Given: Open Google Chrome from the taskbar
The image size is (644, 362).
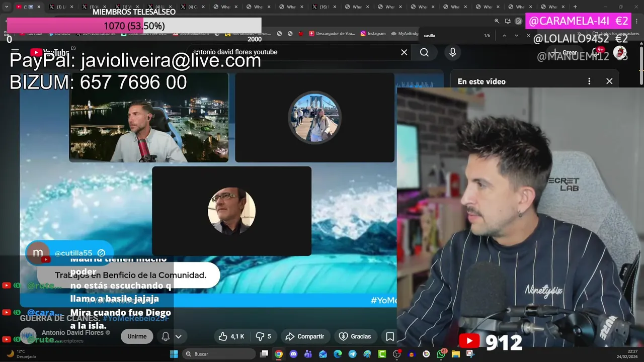Looking at the screenshot, I should tap(279, 354).
